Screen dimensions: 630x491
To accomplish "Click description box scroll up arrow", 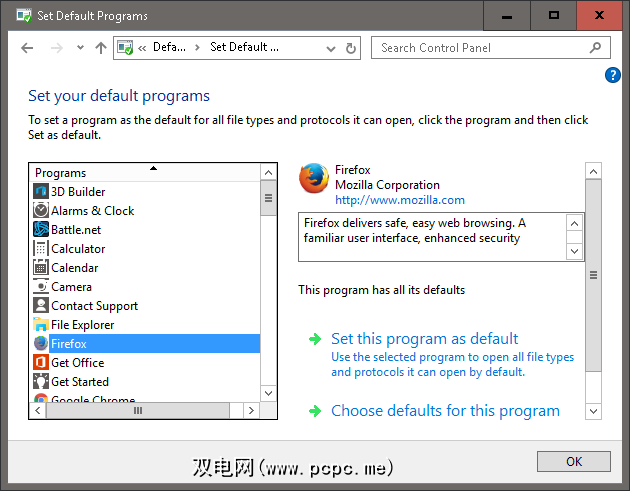I will tap(575, 223).
